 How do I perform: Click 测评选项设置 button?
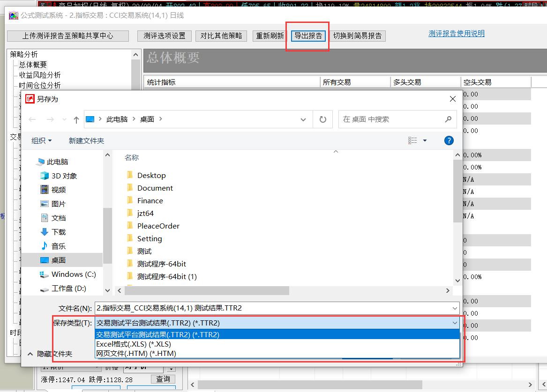tap(165, 36)
